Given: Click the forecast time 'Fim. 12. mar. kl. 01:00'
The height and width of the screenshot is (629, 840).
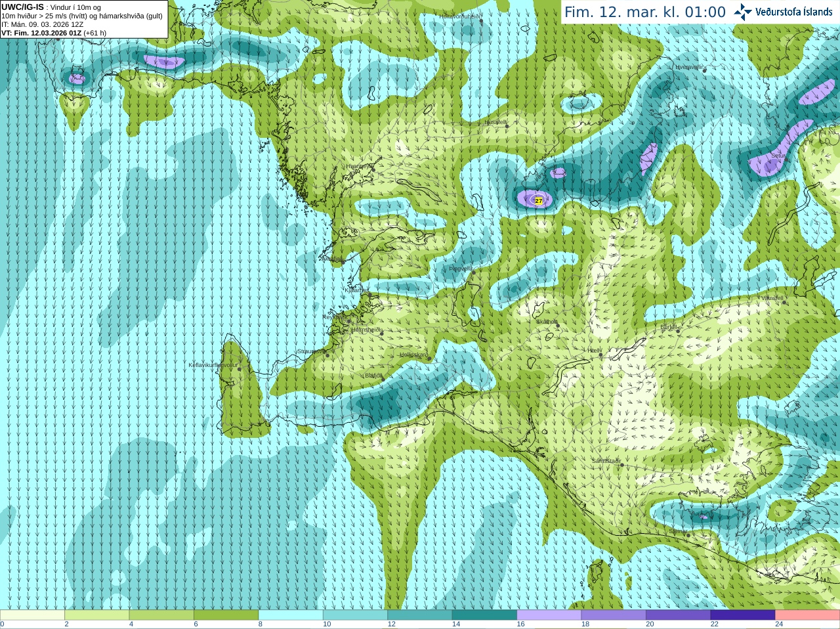Looking at the screenshot, I should coord(645,12).
